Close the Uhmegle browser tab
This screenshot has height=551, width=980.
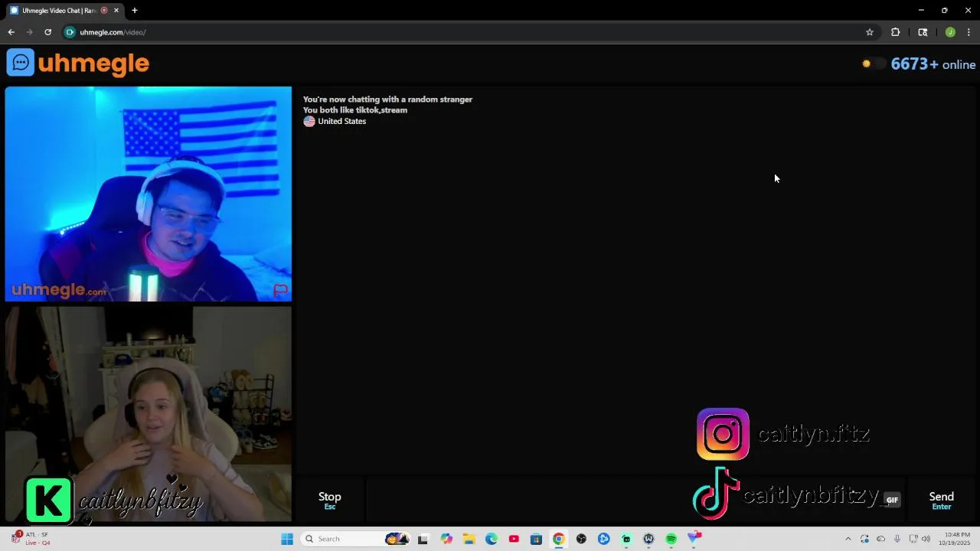[x=116, y=11]
